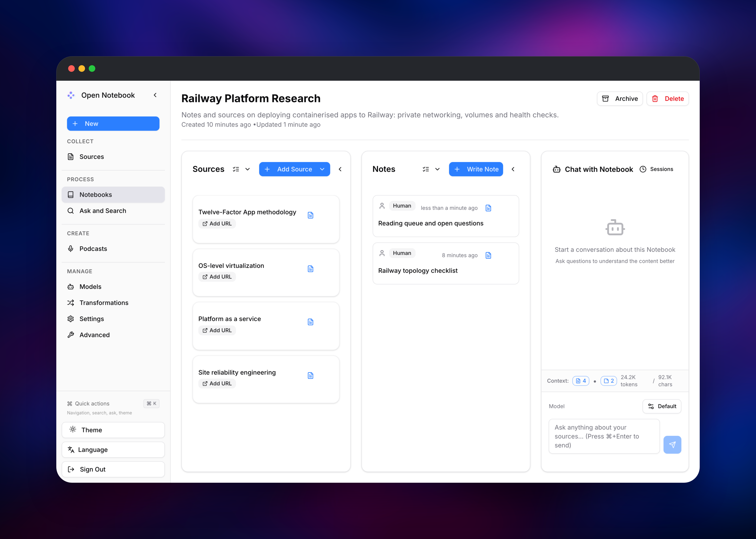This screenshot has height=539, width=756.
Task: Sign Out of the app
Action: point(113,469)
